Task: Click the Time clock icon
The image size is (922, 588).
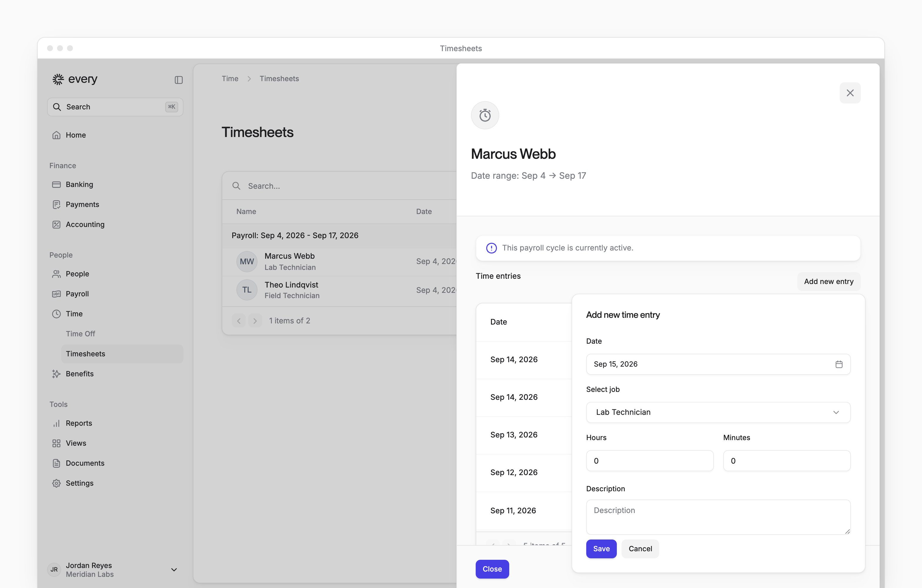Action: [x=56, y=313]
